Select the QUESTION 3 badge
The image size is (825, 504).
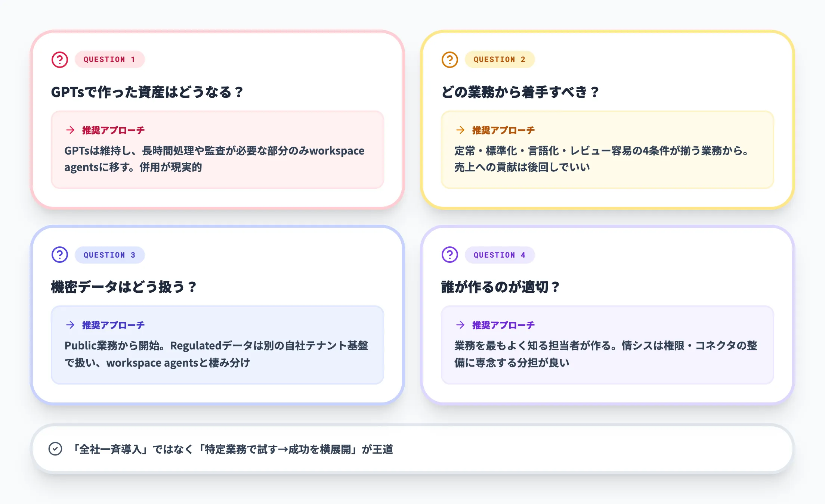click(x=110, y=255)
